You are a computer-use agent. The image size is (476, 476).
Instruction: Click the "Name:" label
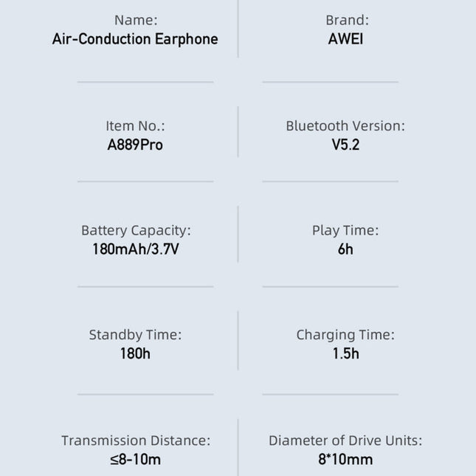[135, 21]
